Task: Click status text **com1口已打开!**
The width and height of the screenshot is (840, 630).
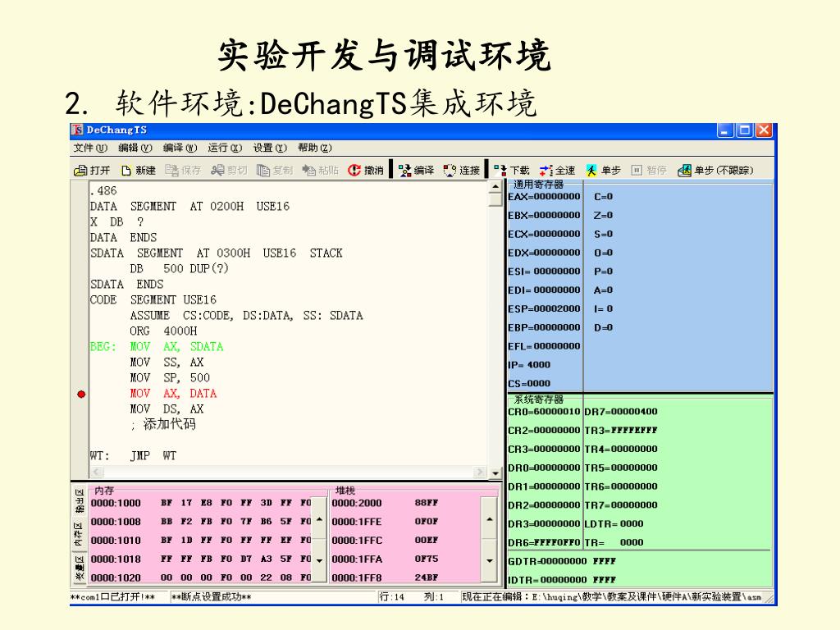Action: coord(112,597)
